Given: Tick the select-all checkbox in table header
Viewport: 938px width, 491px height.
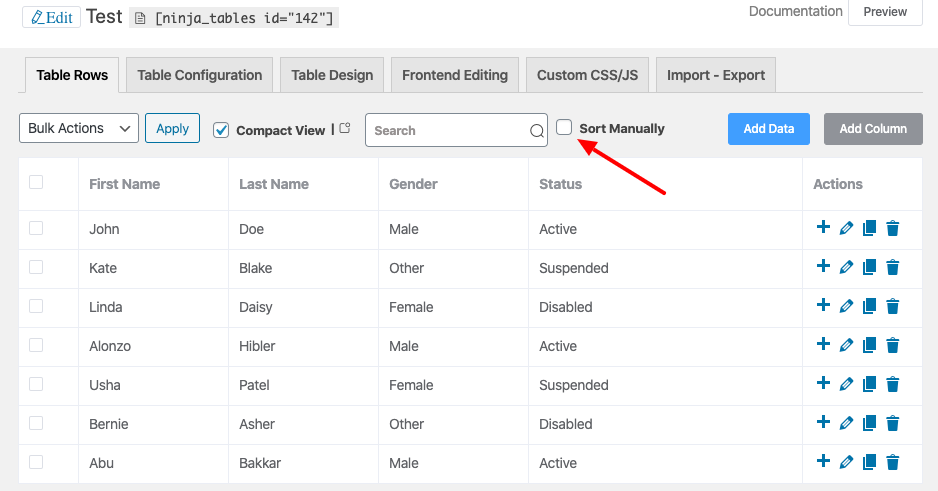Looking at the screenshot, I should [36, 182].
